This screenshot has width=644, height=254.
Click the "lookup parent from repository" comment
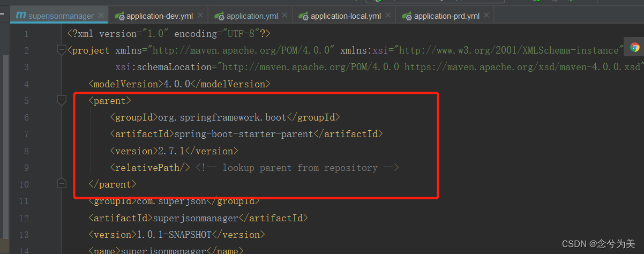(x=297, y=167)
